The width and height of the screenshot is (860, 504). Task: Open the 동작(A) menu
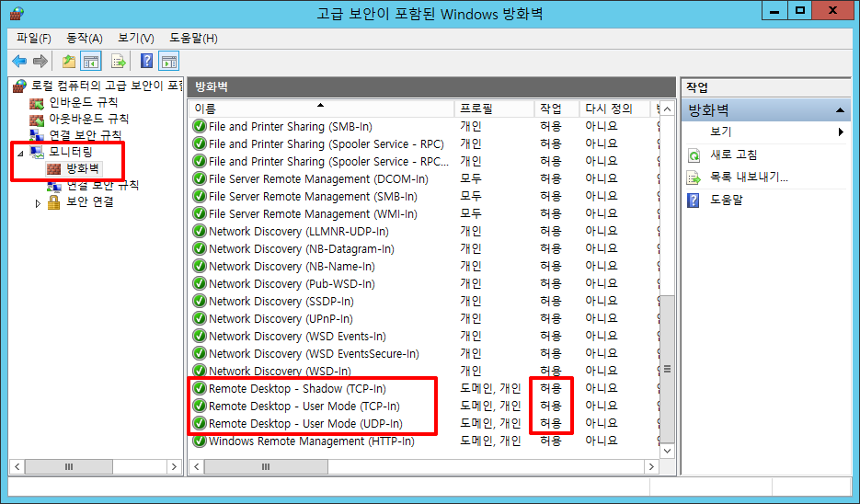point(85,39)
